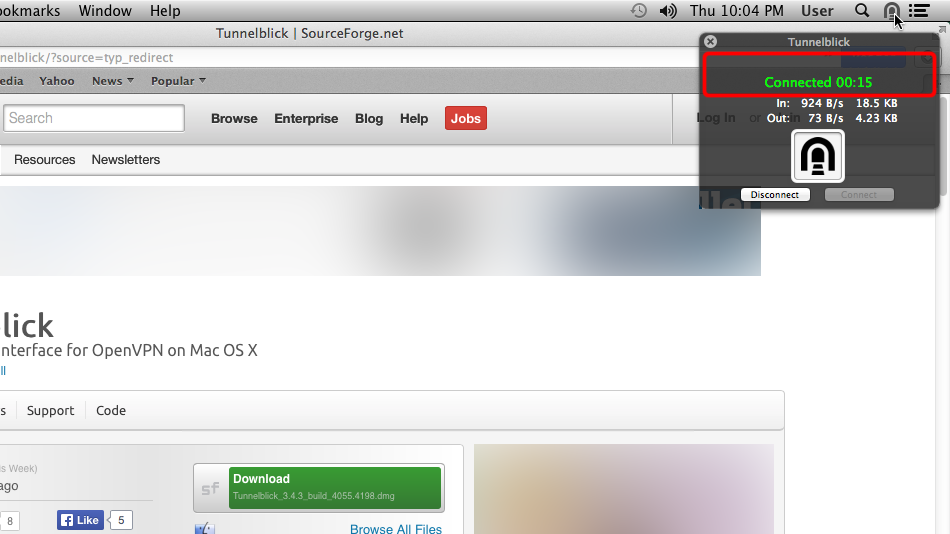Click the SourceForge Search field
Image resolution: width=950 pixels, height=534 pixels.
tap(94, 118)
